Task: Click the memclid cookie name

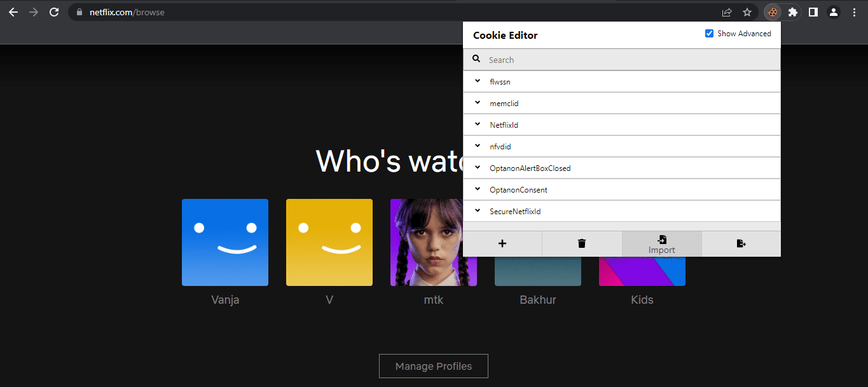Action: click(x=504, y=104)
